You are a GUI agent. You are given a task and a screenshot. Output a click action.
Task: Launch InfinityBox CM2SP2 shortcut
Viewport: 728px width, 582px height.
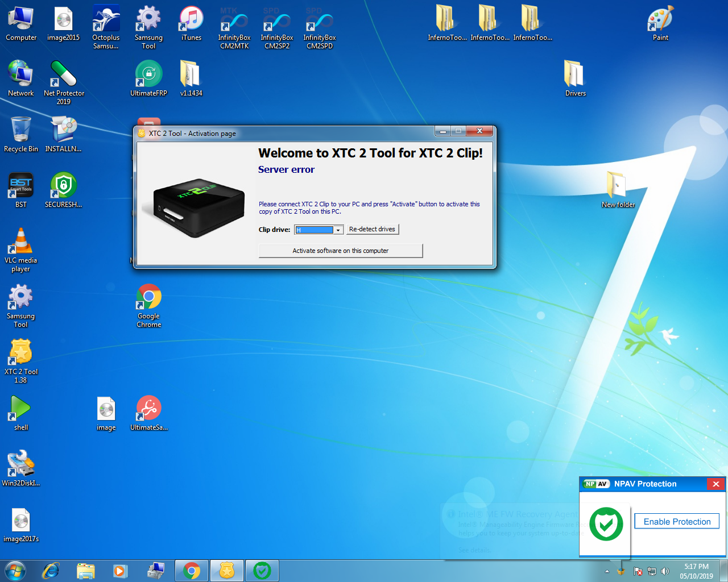click(277, 27)
